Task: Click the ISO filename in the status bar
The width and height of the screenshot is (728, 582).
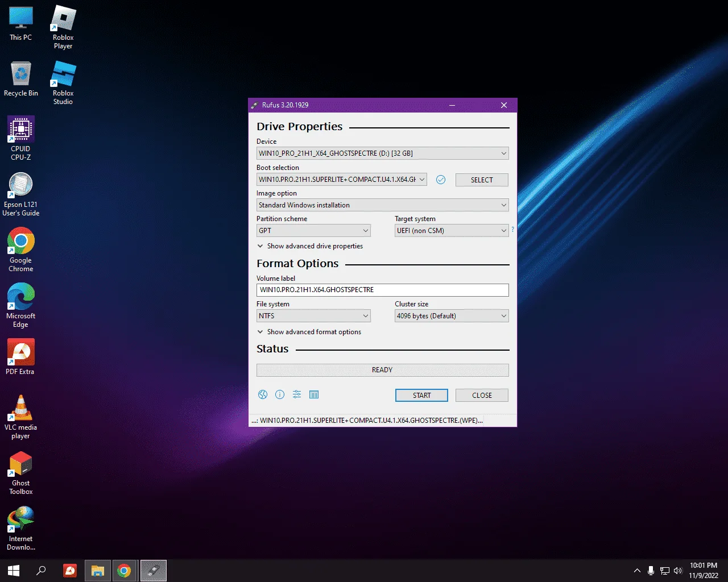Action: point(367,421)
